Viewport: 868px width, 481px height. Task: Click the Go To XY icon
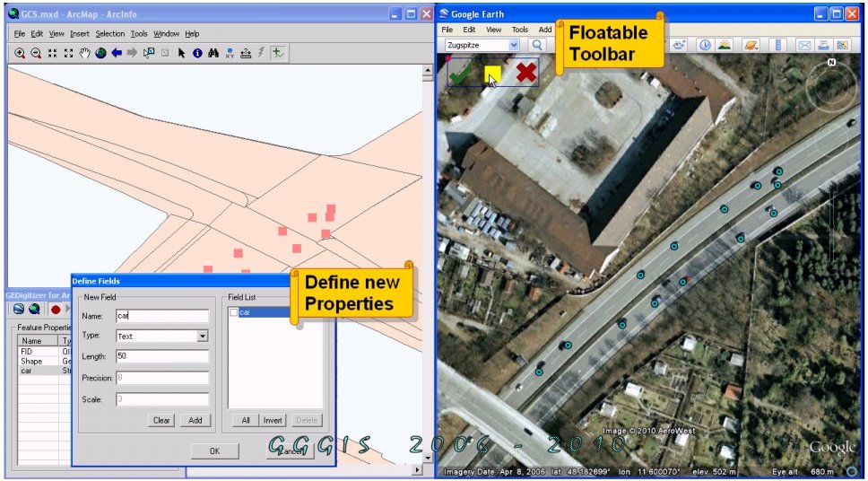click(230, 53)
